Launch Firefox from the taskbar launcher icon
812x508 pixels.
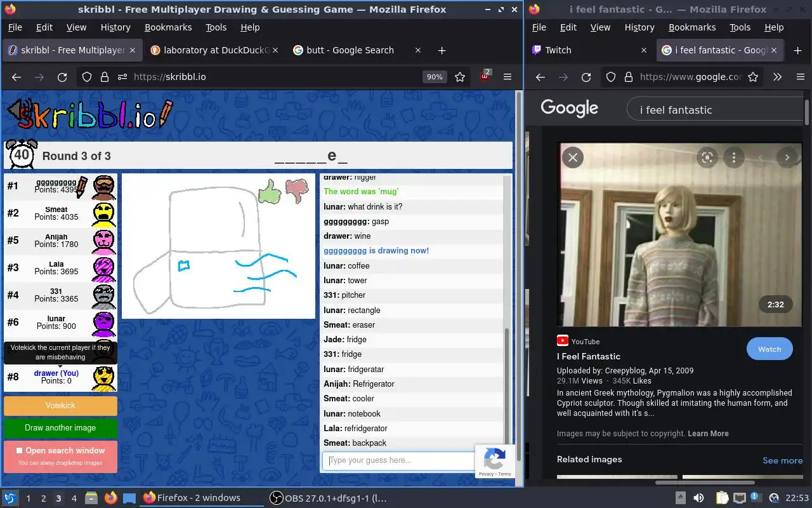[111, 498]
